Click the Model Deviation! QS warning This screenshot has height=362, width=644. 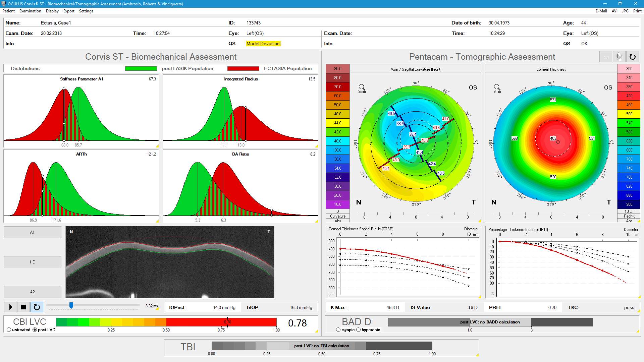(263, 44)
